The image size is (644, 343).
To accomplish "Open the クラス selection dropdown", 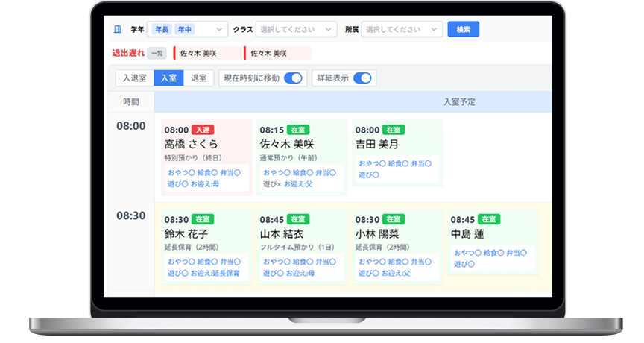I will click(x=296, y=29).
